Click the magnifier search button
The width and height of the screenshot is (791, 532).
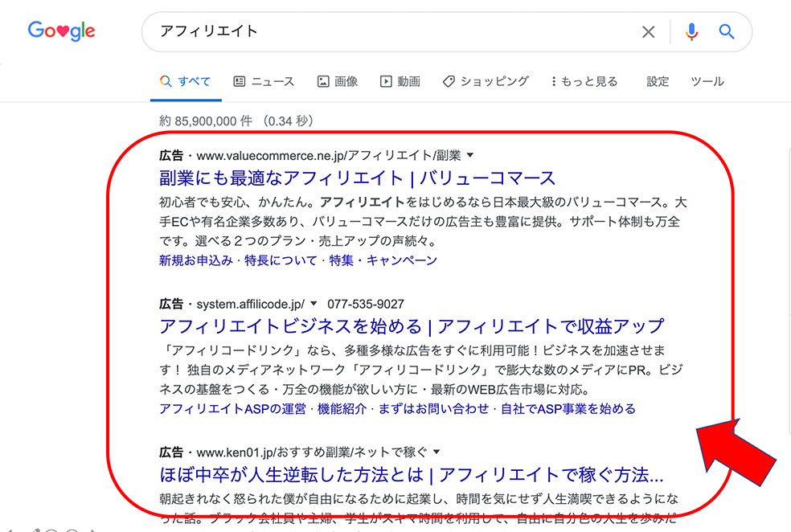(x=727, y=32)
